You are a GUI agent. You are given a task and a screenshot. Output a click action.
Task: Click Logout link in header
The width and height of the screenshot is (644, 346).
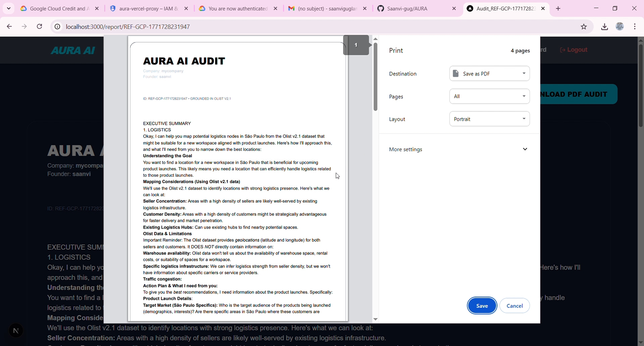pyautogui.click(x=574, y=50)
